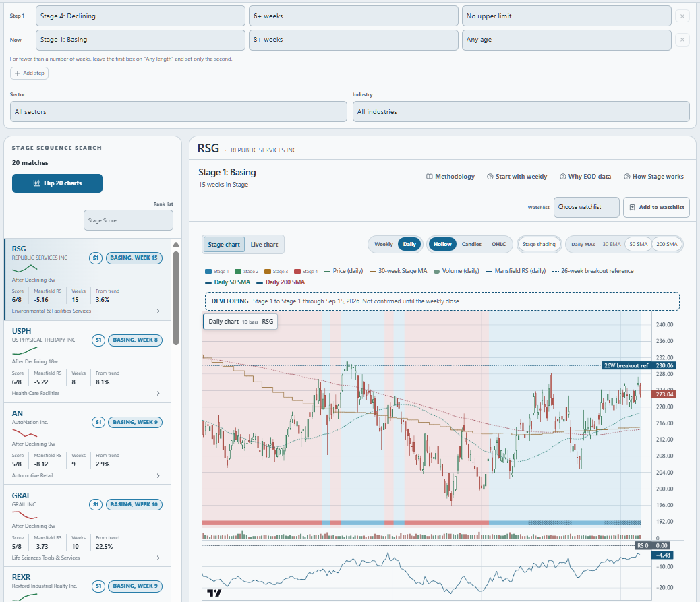Select the Candles chart style
The height and width of the screenshot is (602, 700).
tap(471, 244)
